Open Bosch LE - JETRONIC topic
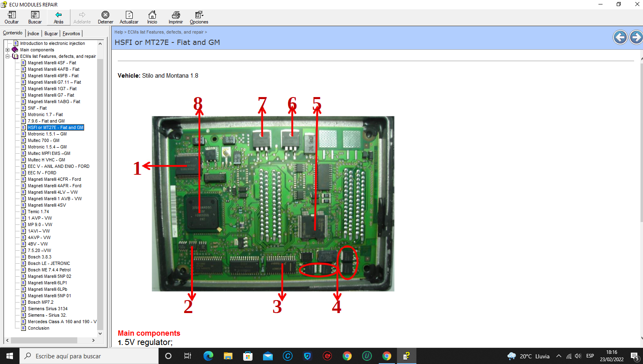This screenshot has height=364, width=643. point(49,263)
